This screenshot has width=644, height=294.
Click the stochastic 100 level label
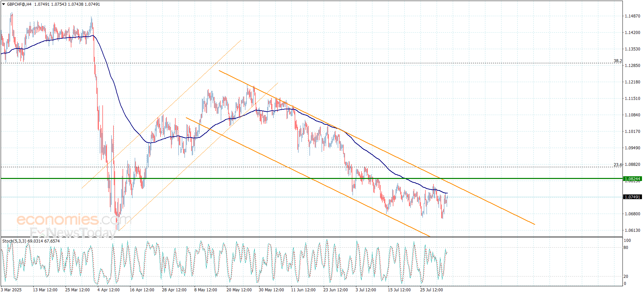(627, 241)
